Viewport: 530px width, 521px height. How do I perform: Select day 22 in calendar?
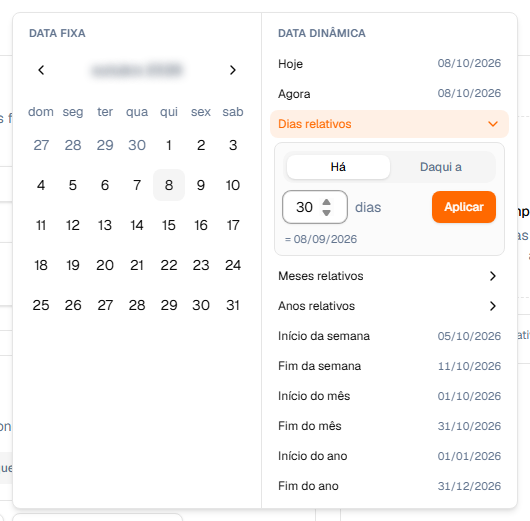click(169, 265)
